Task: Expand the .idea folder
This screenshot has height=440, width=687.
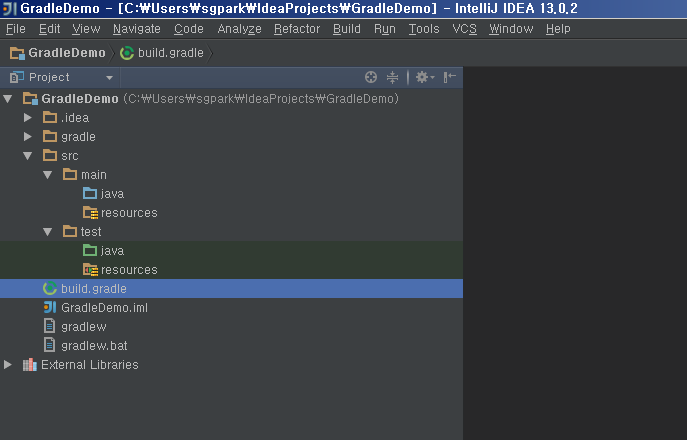Action: 28,117
